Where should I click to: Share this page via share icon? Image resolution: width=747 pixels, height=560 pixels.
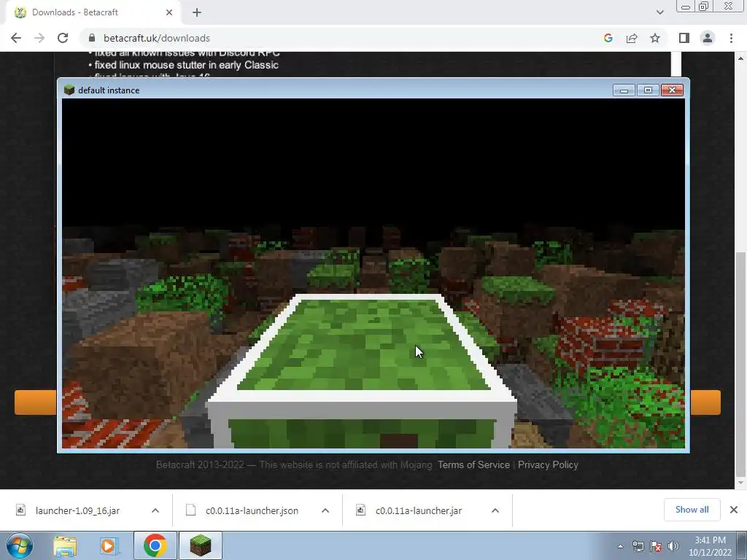[632, 38]
